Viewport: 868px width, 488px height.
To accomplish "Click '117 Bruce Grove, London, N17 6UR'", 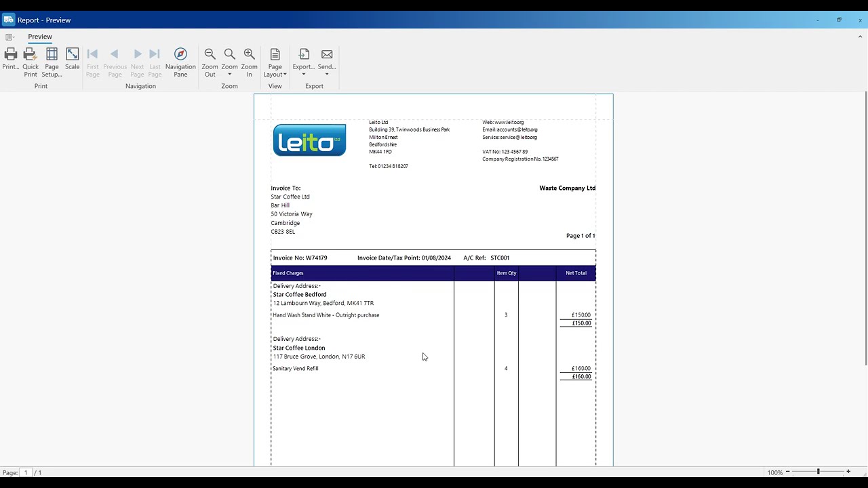I will click(319, 357).
